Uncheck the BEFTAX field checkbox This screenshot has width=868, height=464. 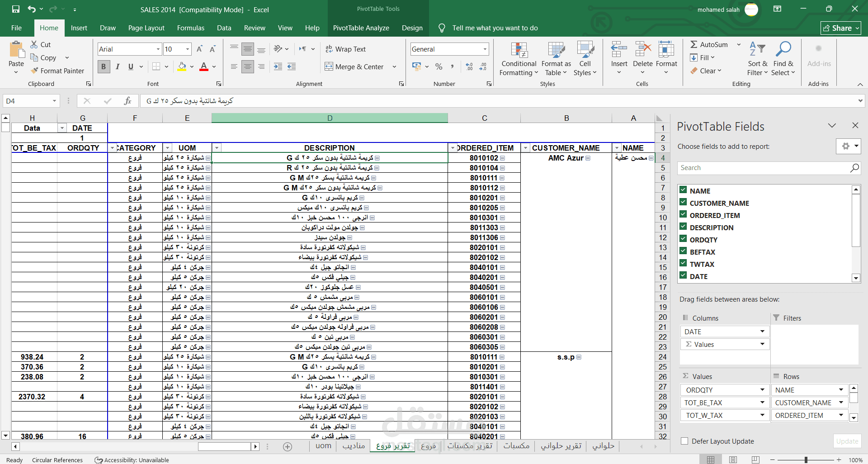tap(683, 251)
